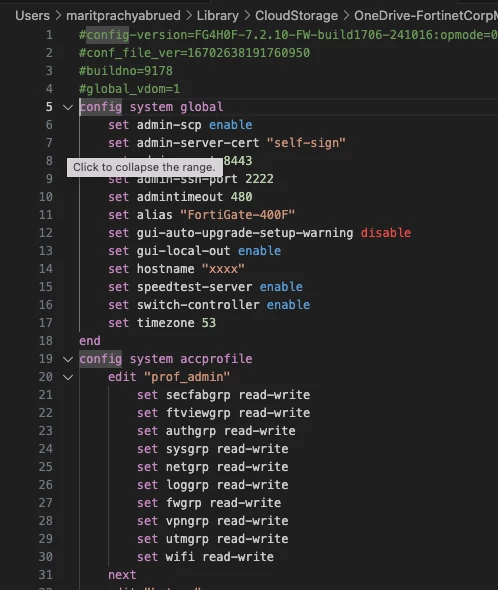
Task: Click 'set authgrp read-write' line
Action: 216,431
